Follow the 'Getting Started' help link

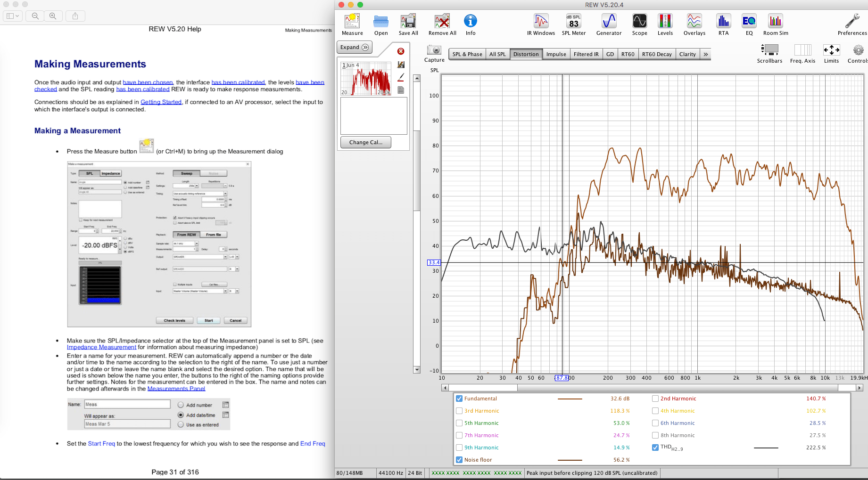[x=161, y=102]
